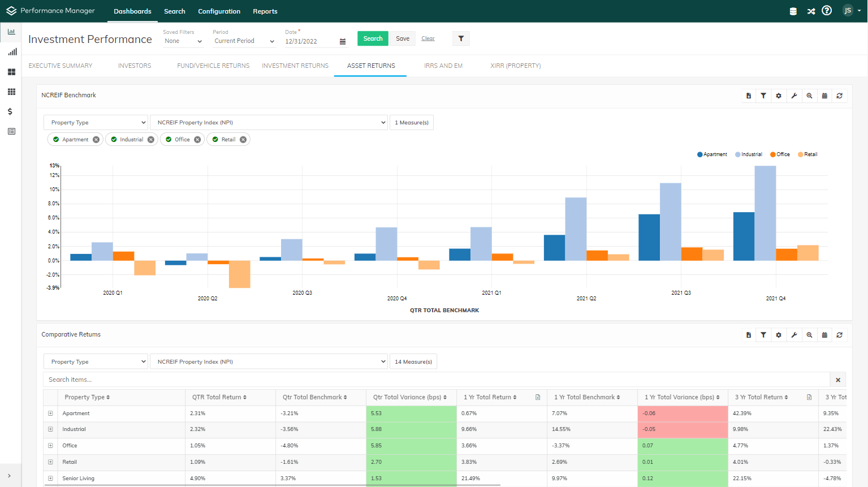Open the signal bars sidebar icon
Image resolution: width=868 pixels, height=487 pixels.
[12, 52]
